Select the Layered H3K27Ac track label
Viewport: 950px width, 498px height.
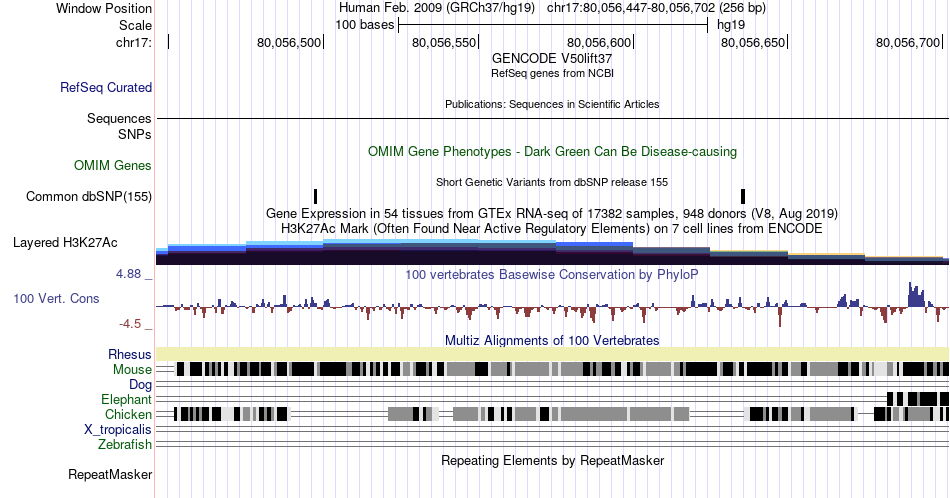(x=65, y=242)
